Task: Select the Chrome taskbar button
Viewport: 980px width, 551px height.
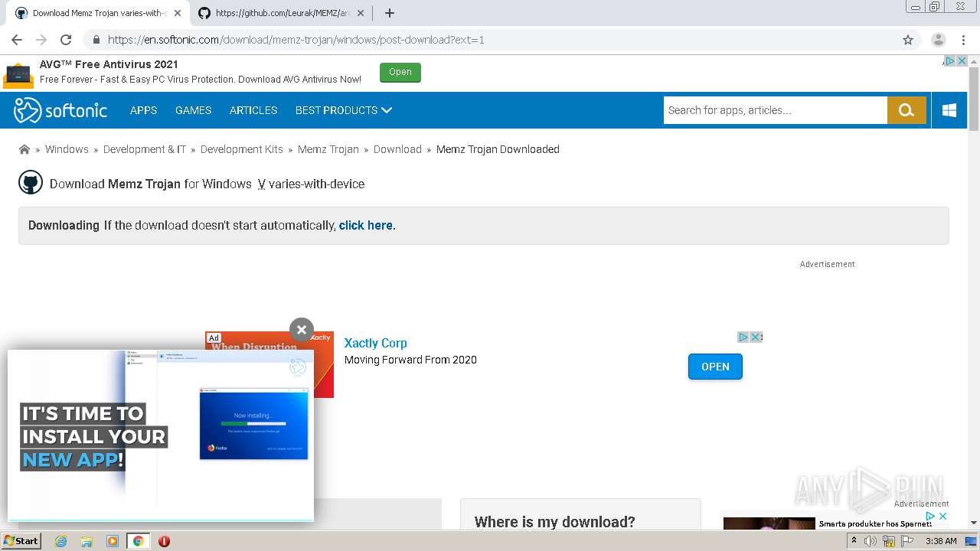Action: (x=138, y=541)
